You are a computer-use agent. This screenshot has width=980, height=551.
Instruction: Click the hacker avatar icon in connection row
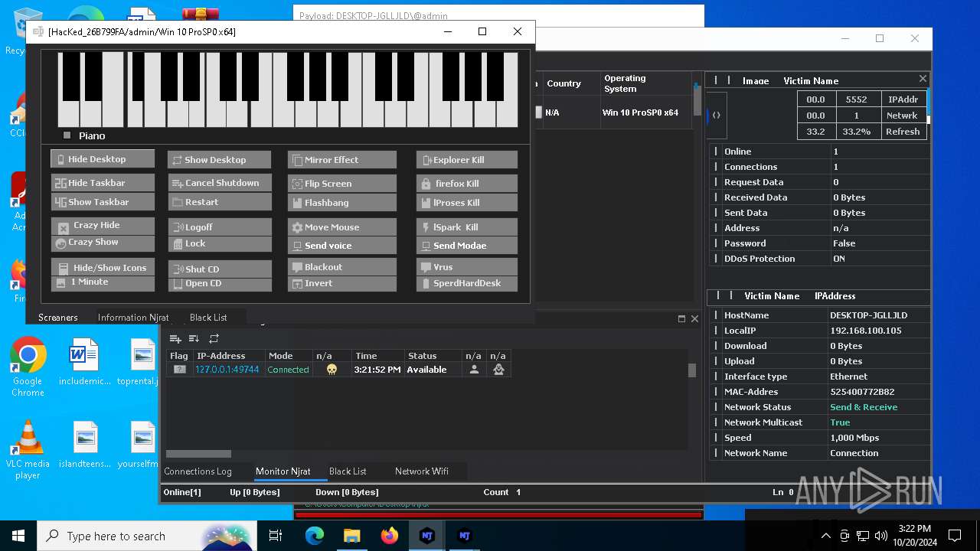tap(498, 370)
